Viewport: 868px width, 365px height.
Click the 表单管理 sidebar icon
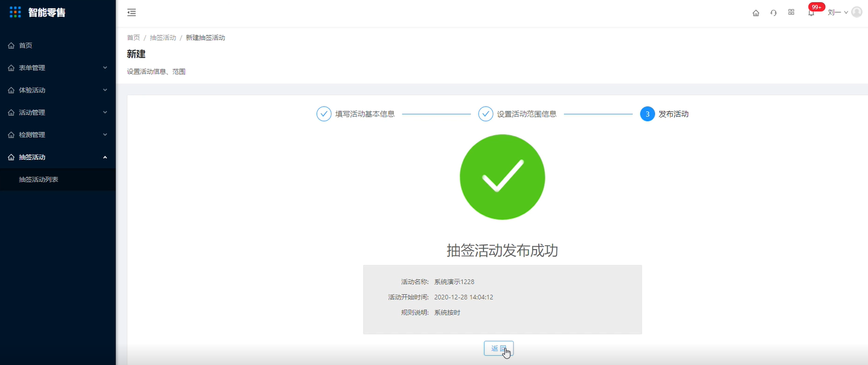click(11, 68)
